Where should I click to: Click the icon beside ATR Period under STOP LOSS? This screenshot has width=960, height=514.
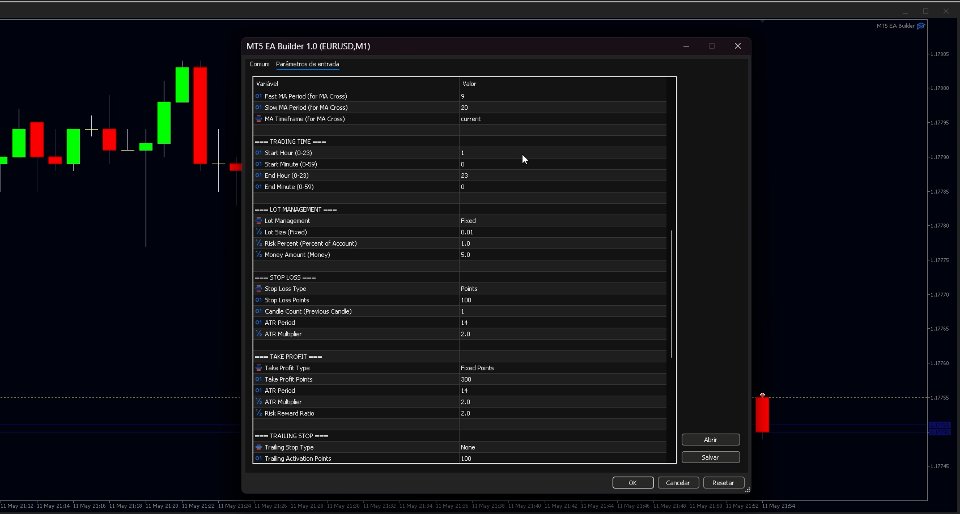point(258,323)
